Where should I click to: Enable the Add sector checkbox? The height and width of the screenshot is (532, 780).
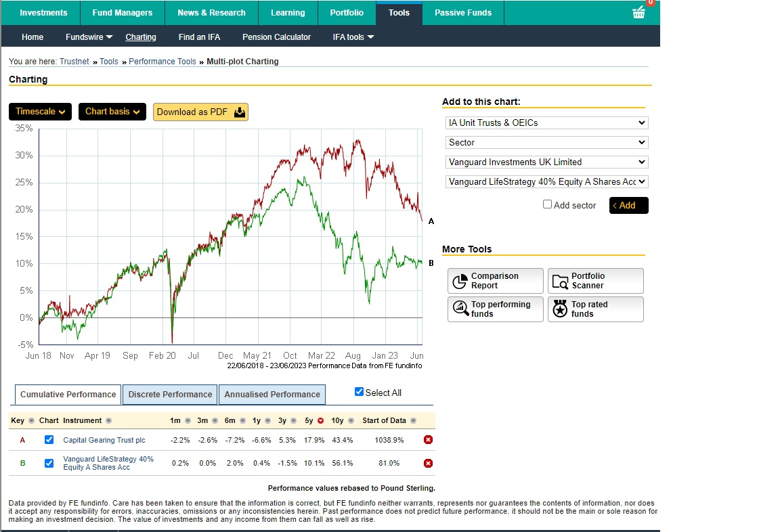[547, 204]
